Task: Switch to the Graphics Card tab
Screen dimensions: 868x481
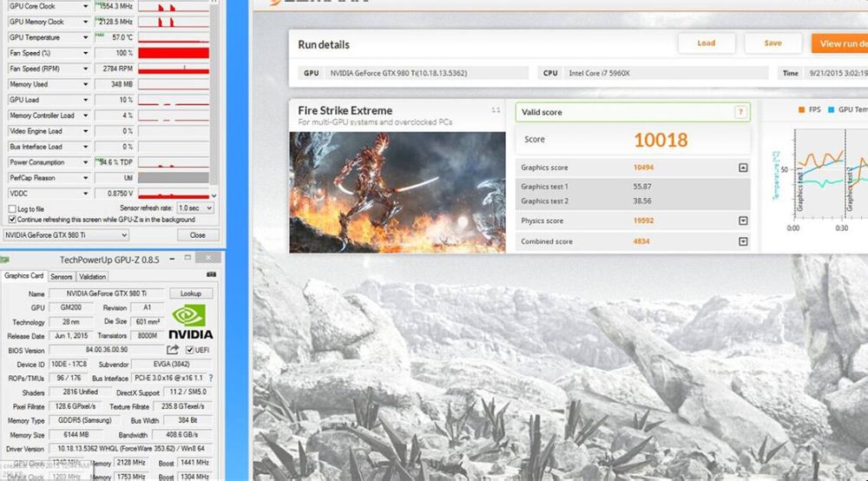Action: tap(23, 275)
